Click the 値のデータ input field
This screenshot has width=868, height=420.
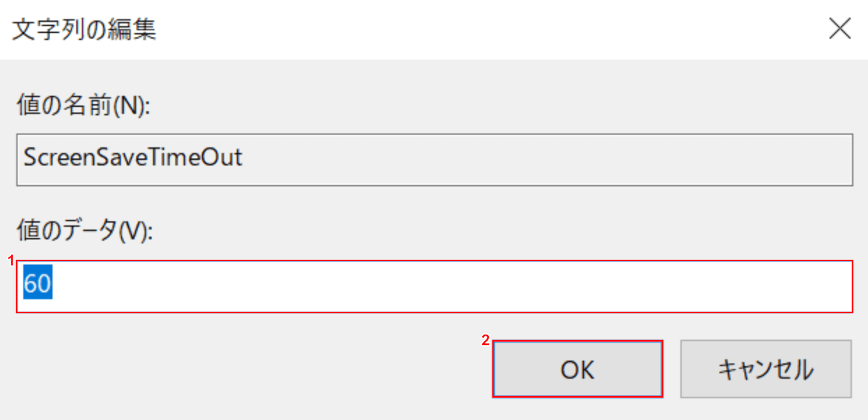[434, 286]
